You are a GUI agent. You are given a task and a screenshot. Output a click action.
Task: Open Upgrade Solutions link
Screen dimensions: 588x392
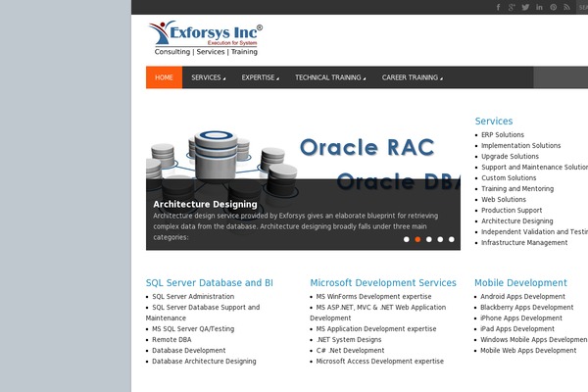click(x=510, y=156)
